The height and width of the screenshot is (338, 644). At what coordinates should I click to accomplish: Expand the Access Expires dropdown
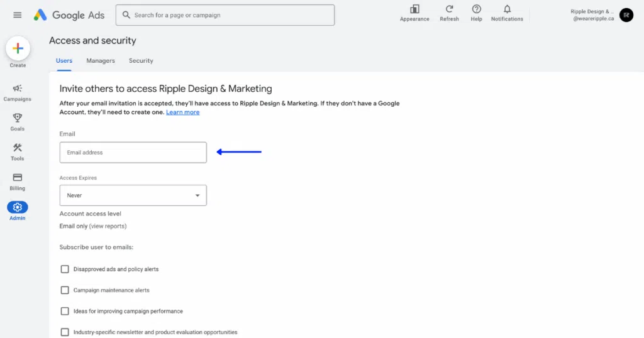pyautogui.click(x=133, y=195)
